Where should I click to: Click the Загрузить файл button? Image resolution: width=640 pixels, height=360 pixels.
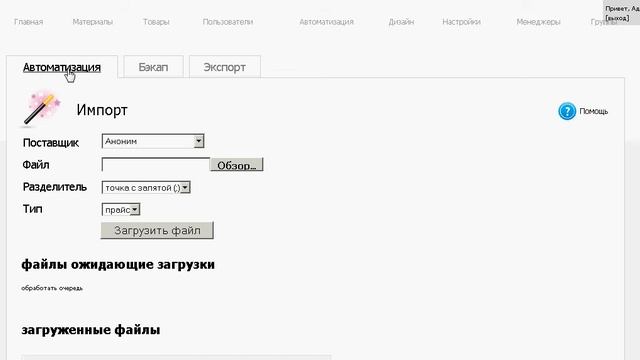tap(157, 231)
